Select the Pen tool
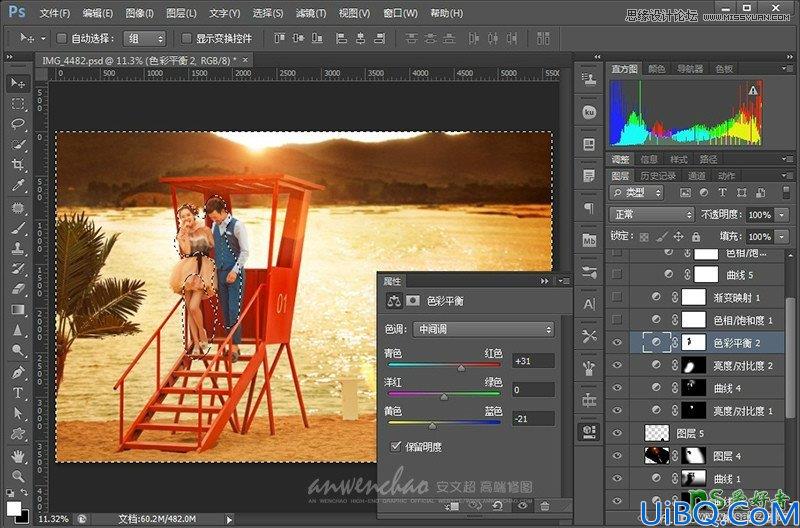This screenshot has height=528, width=800. coord(18,372)
